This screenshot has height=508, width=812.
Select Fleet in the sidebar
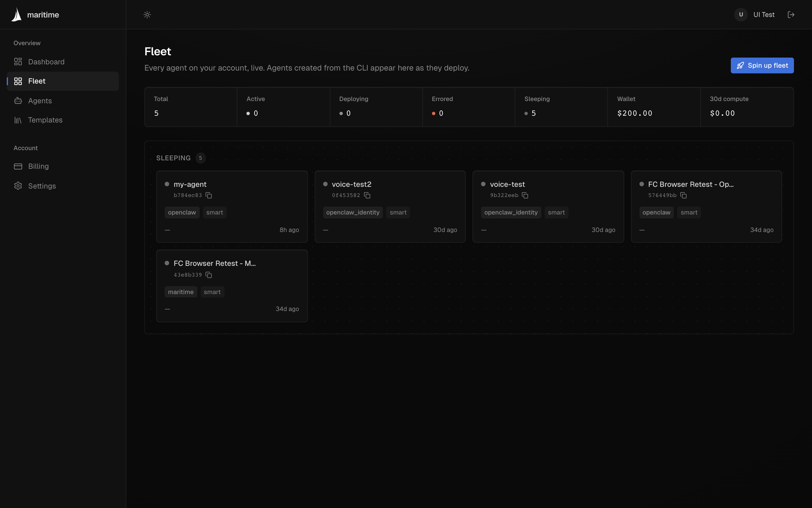pos(63,81)
